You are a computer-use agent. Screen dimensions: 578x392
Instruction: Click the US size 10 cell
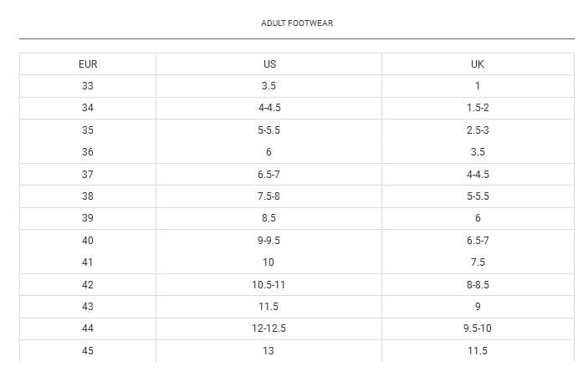point(269,262)
